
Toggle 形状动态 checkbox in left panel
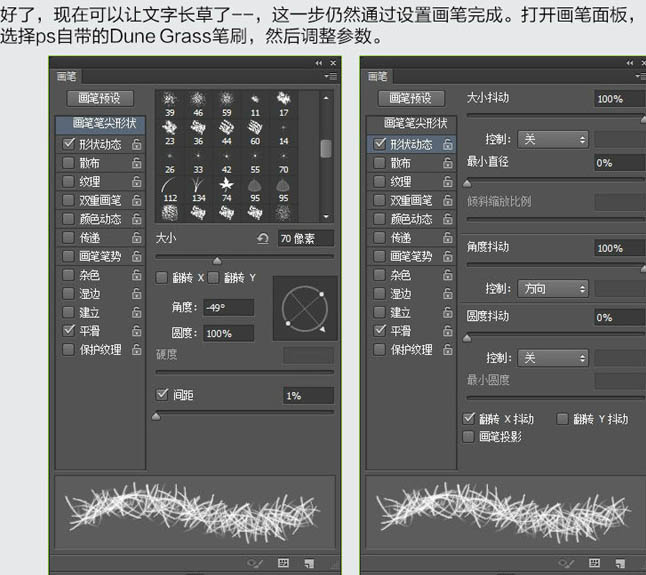tap(68, 144)
